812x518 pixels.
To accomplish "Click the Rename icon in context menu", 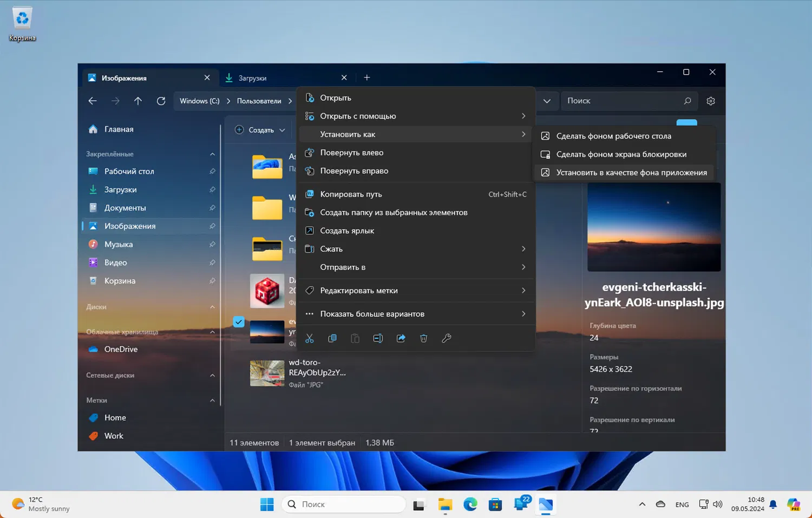I will (378, 338).
